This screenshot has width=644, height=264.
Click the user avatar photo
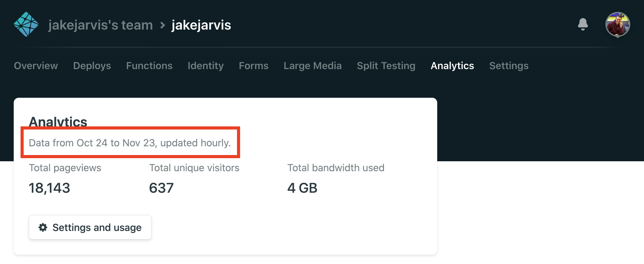pos(618,25)
